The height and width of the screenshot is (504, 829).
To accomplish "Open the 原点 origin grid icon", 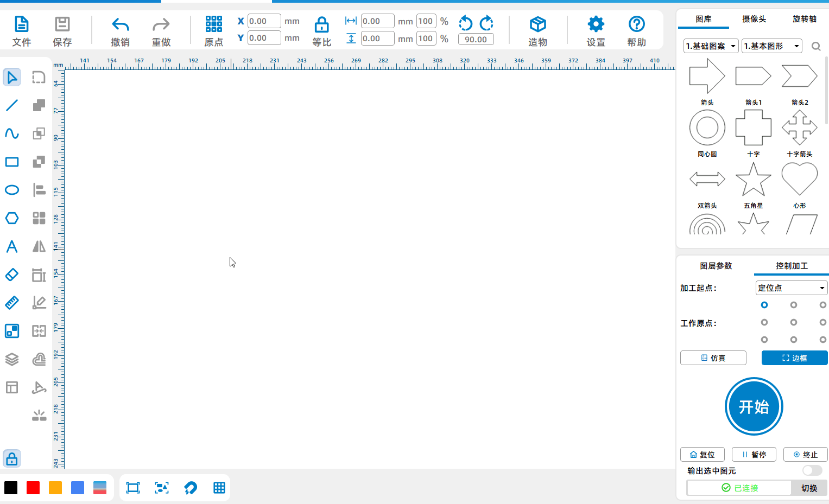I will coord(214,24).
